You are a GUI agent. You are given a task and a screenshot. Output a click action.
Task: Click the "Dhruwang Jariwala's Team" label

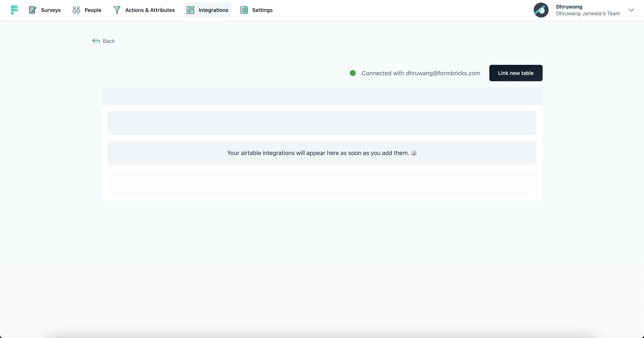pos(588,13)
